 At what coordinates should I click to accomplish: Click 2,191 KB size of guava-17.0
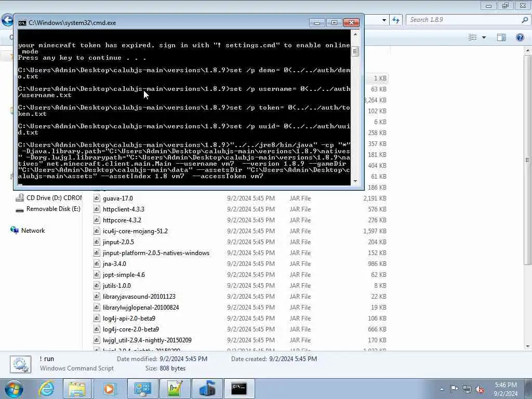375,198
